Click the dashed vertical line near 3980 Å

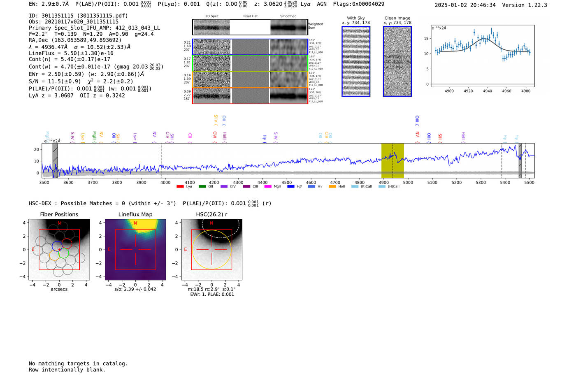click(x=161, y=160)
